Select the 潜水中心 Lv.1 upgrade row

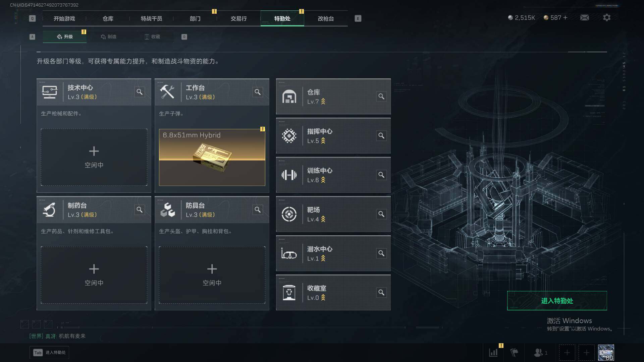click(333, 253)
